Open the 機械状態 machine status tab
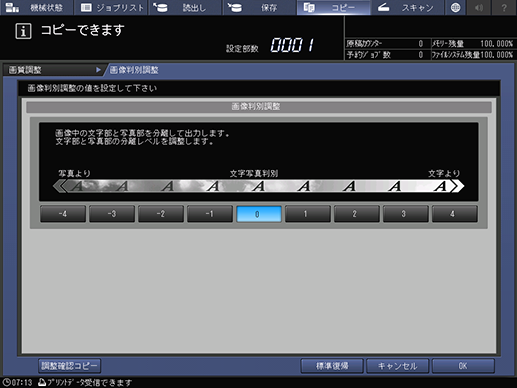 pos(36,7)
